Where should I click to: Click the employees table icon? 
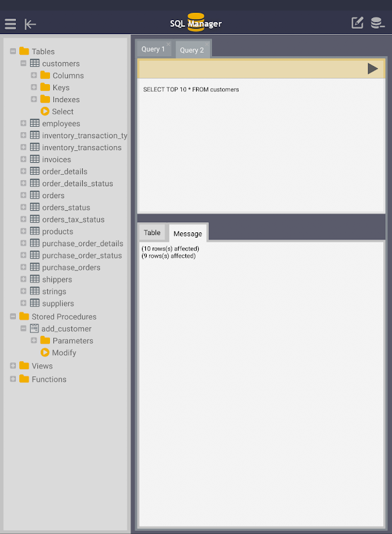point(35,123)
